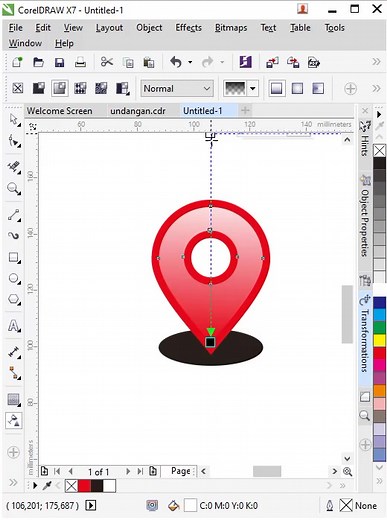Paste from clipboard
This screenshot has height=520, width=387.
pyautogui.click(x=149, y=62)
